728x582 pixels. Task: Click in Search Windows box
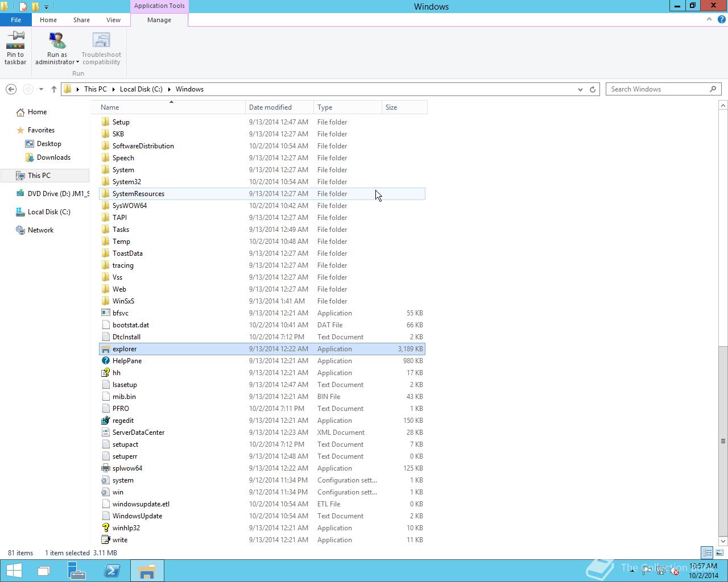point(658,89)
